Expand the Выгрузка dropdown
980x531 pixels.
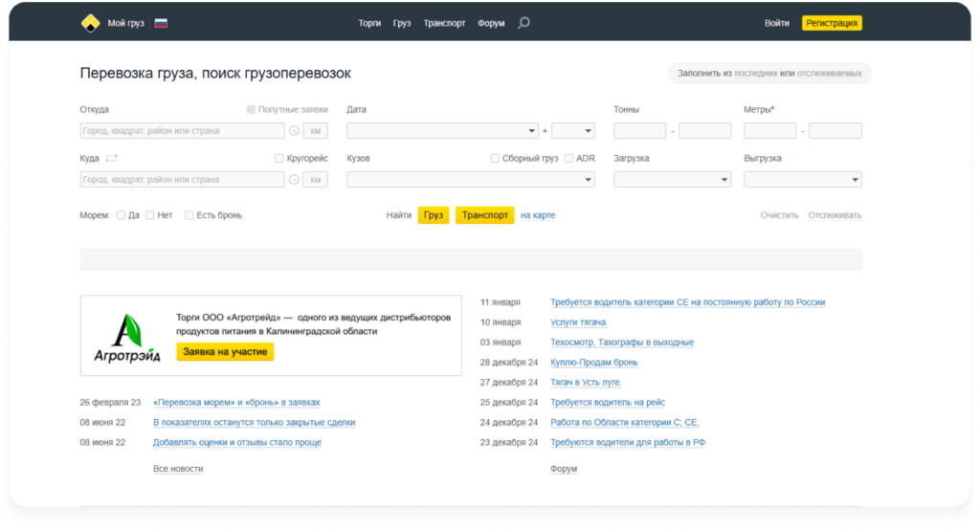[802, 179]
